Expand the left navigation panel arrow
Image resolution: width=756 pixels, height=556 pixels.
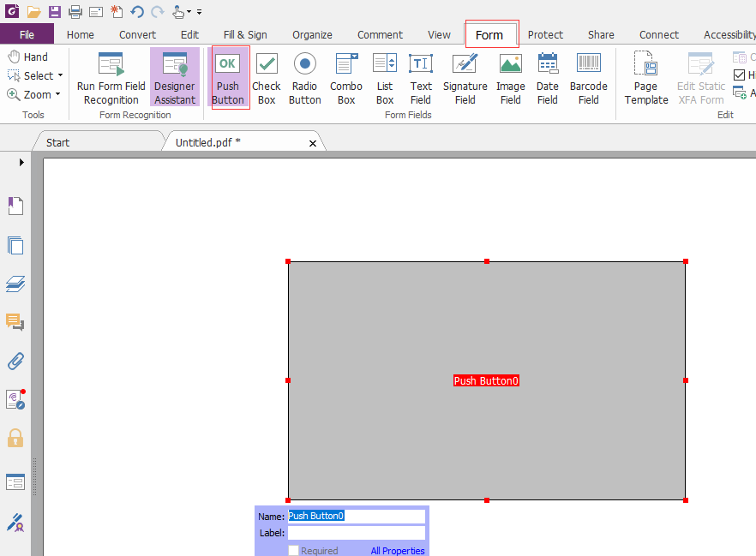click(21, 163)
